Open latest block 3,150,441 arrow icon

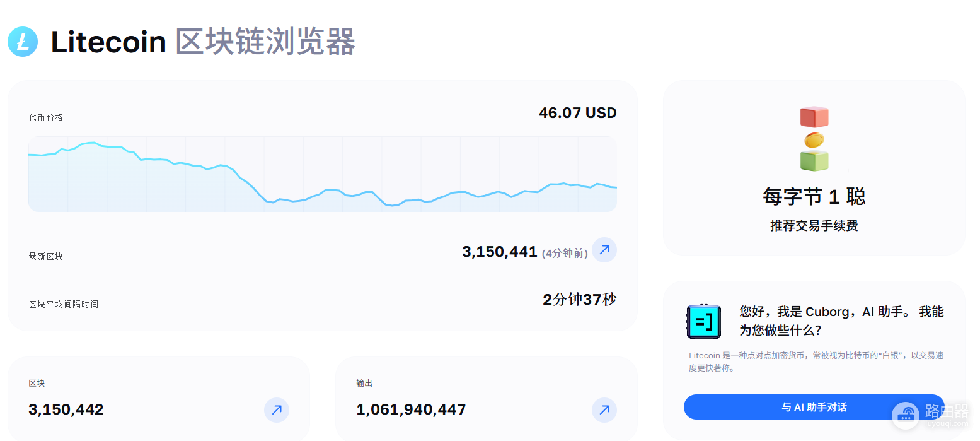coord(604,250)
